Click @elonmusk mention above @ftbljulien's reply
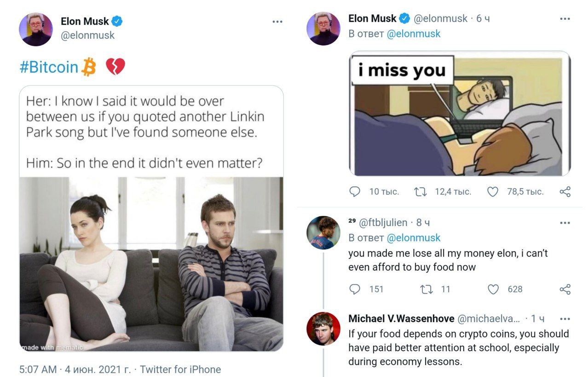The width and height of the screenshot is (588, 377). tap(414, 238)
